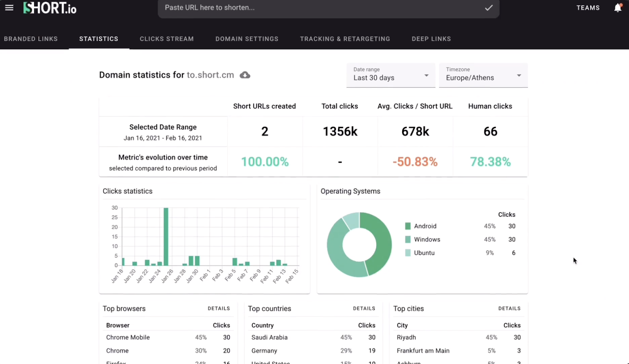Click the export icon next to to.short.cm
Viewport: 629px width, 364px height.
coord(245,75)
